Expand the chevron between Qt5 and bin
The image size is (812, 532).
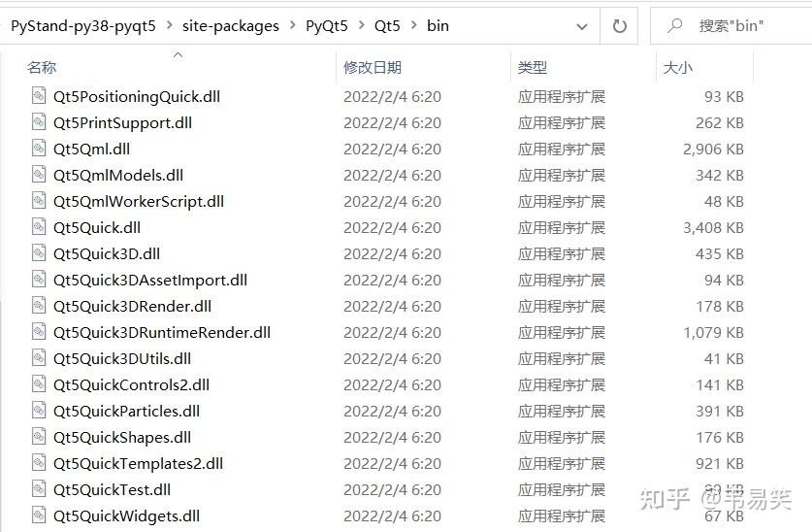click(x=414, y=25)
